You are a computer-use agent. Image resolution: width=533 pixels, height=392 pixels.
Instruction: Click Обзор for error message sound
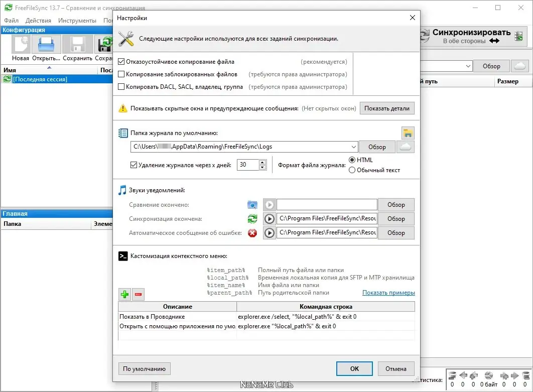click(x=396, y=233)
